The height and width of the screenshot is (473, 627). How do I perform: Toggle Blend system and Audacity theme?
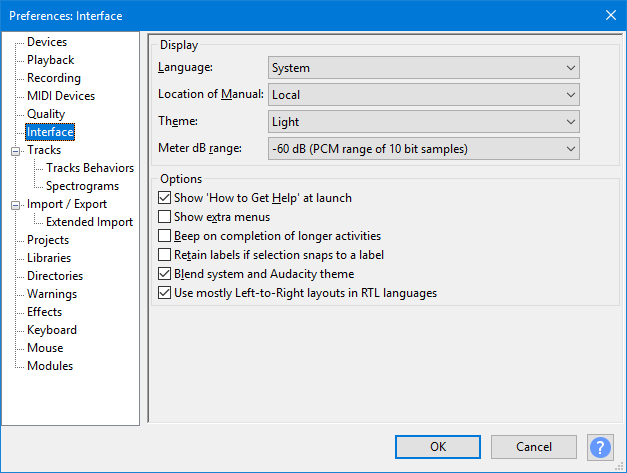(164, 274)
